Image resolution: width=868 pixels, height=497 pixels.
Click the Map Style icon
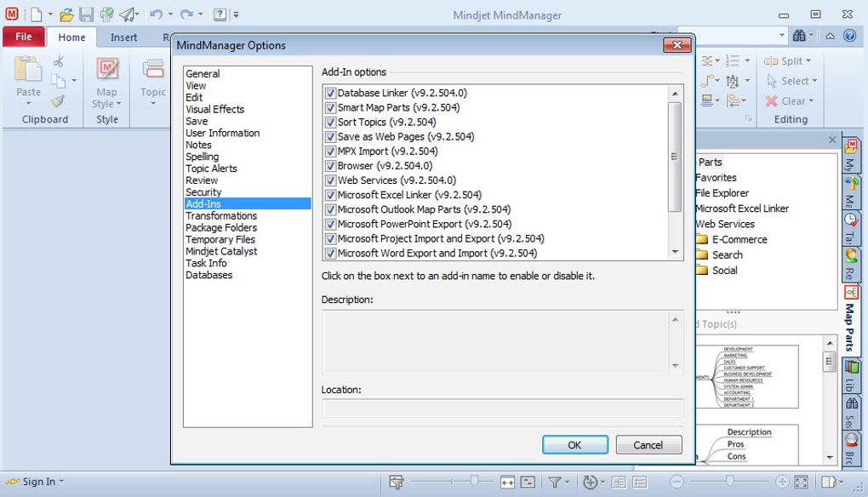click(x=107, y=69)
